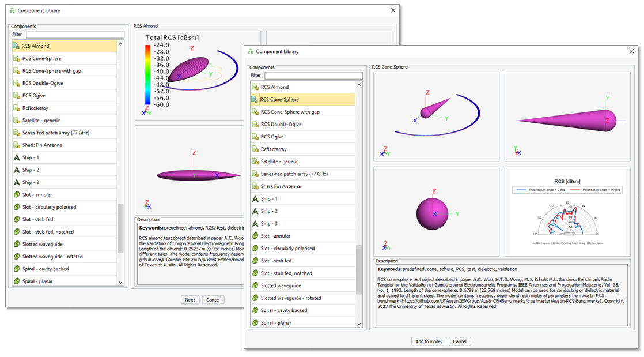Click Reflectarray icon in the back dialog list
Image resolution: width=644 pixels, height=357 pixels.
[17, 108]
